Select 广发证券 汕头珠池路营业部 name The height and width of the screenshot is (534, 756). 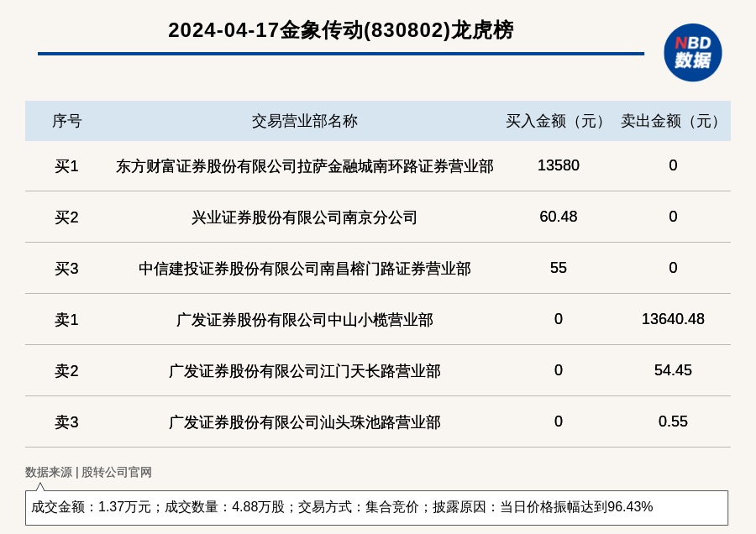[x=305, y=422]
